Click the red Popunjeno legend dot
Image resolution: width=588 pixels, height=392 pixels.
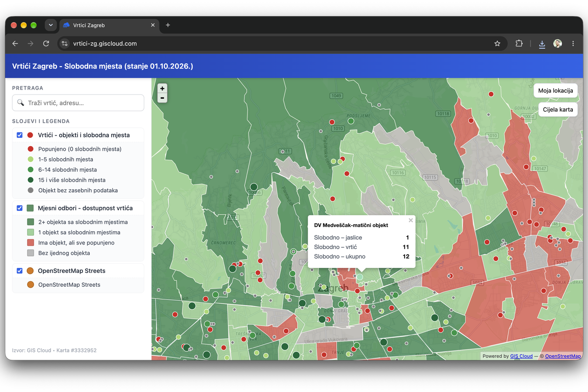31,149
